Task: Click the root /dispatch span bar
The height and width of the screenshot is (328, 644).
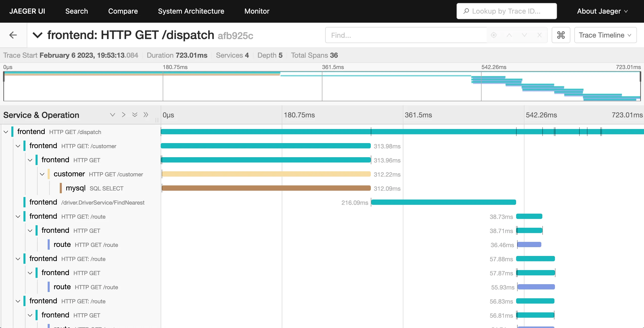Action: [x=402, y=132]
